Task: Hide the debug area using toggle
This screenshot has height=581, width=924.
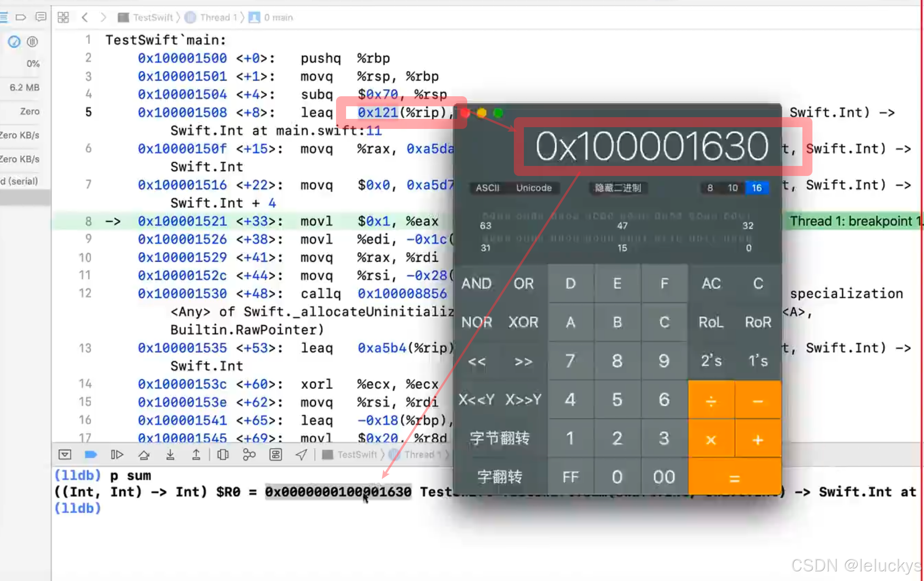Action: pos(65,455)
